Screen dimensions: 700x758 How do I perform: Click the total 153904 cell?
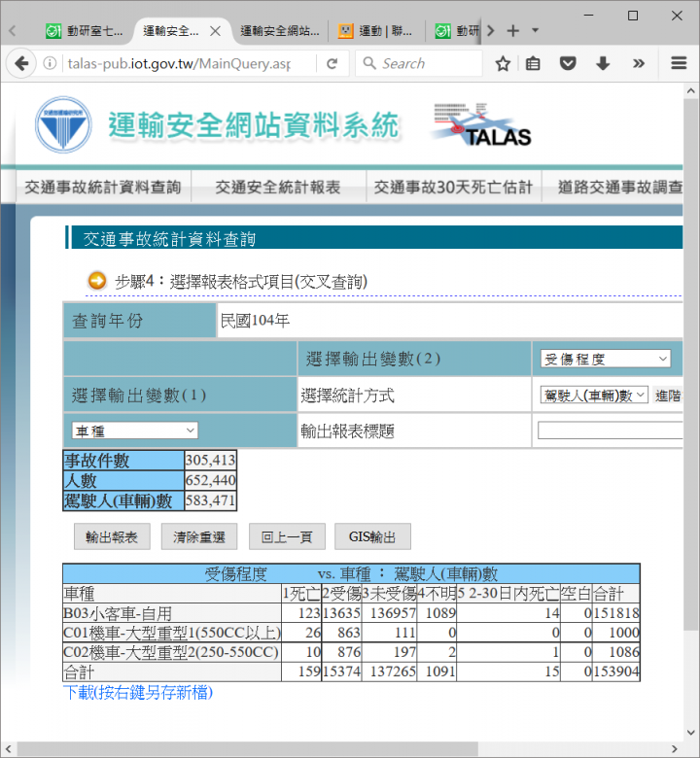coord(616,672)
